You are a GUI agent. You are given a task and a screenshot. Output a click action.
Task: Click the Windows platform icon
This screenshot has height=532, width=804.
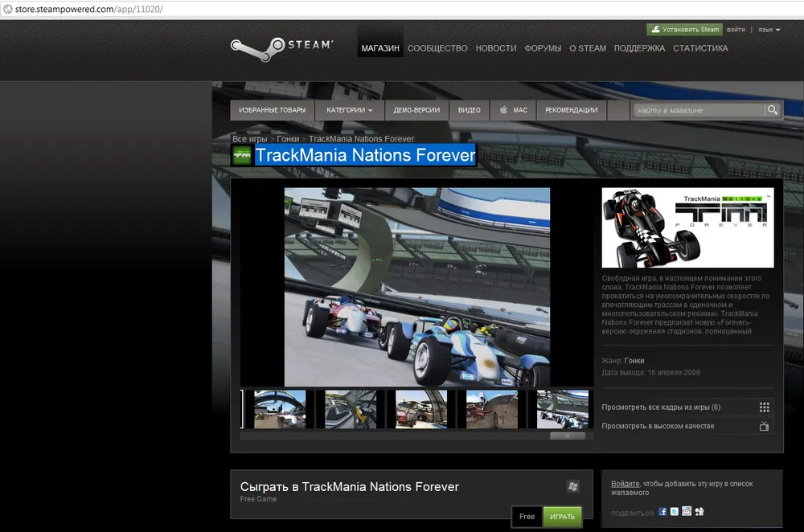[x=572, y=486]
